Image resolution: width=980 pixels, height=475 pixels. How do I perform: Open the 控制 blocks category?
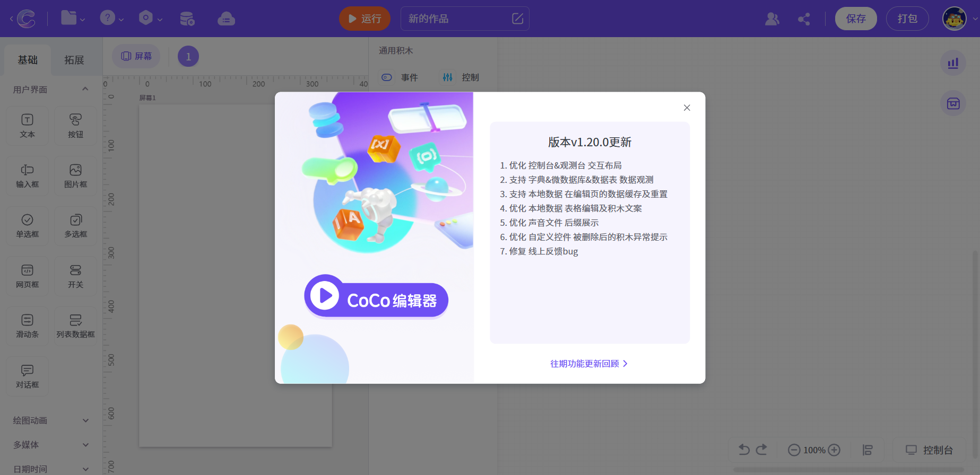[x=461, y=77]
